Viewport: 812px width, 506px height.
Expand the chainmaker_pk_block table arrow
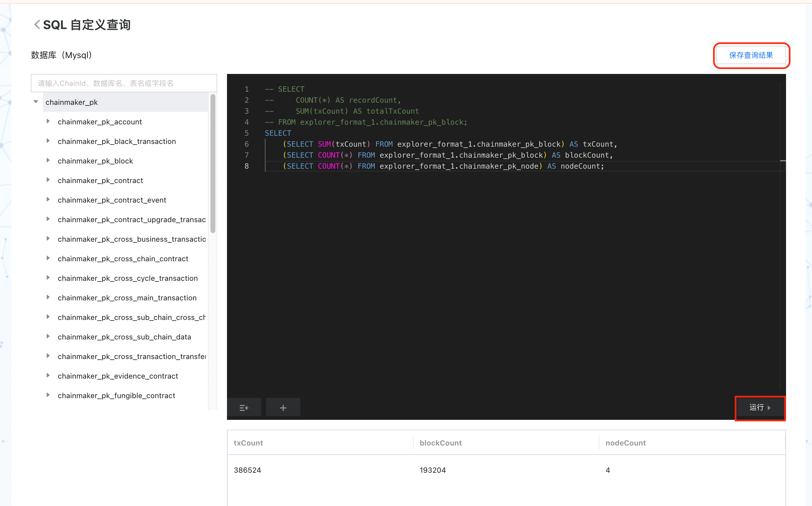tap(48, 161)
